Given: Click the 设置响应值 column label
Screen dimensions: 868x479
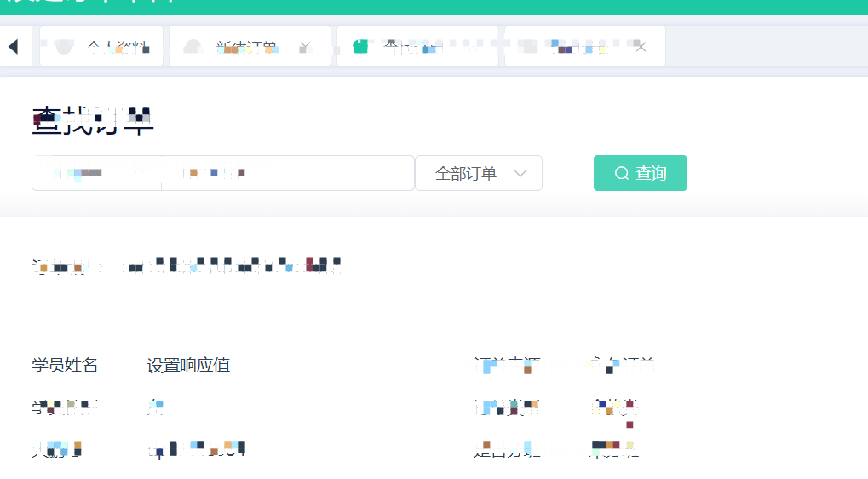Looking at the screenshot, I should pyautogui.click(x=188, y=366).
